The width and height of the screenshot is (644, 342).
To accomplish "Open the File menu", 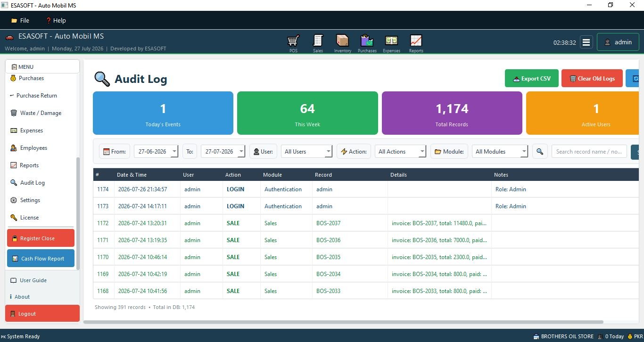I will 20,20.
